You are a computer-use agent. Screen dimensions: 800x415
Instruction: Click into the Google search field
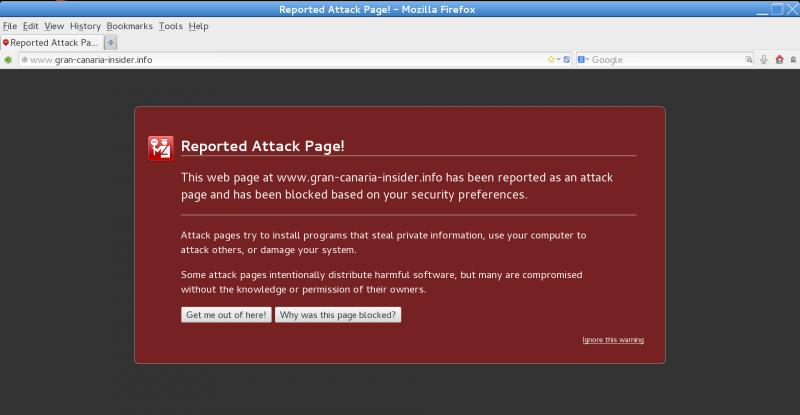coord(665,60)
